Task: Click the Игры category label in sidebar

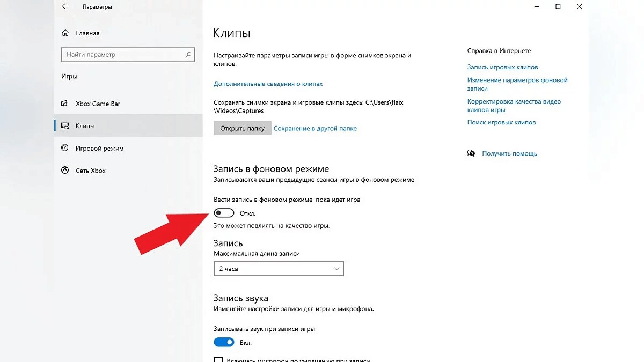Action: 69,77
